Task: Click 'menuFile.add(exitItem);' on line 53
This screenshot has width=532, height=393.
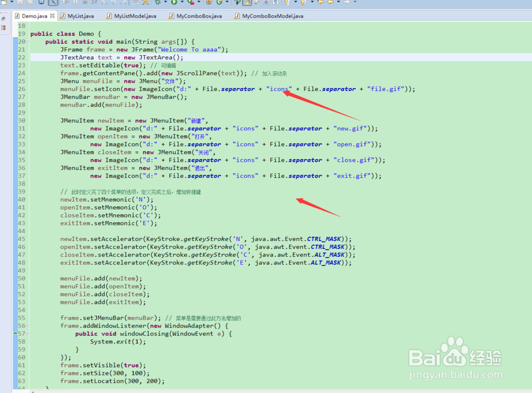Action: 103,302
